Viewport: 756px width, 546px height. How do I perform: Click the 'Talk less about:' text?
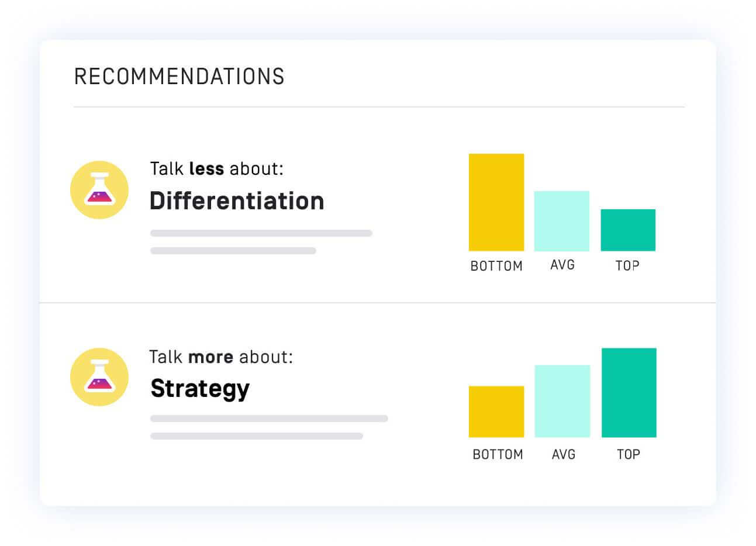(x=216, y=169)
